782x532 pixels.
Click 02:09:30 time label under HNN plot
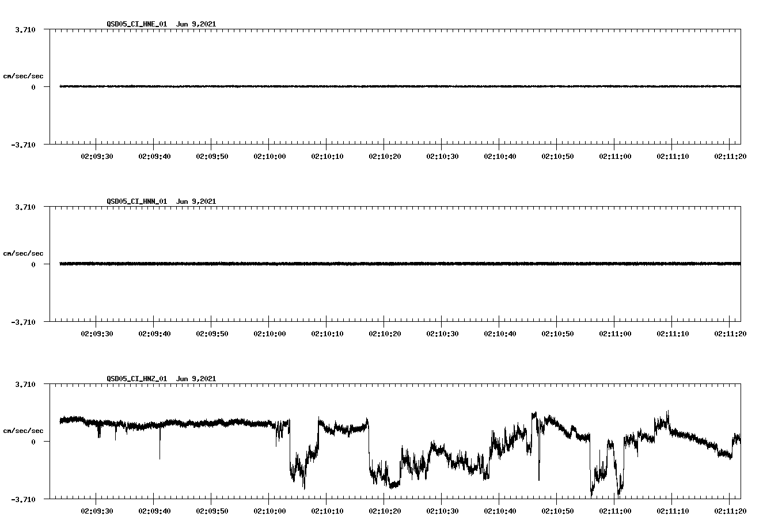[x=97, y=333]
